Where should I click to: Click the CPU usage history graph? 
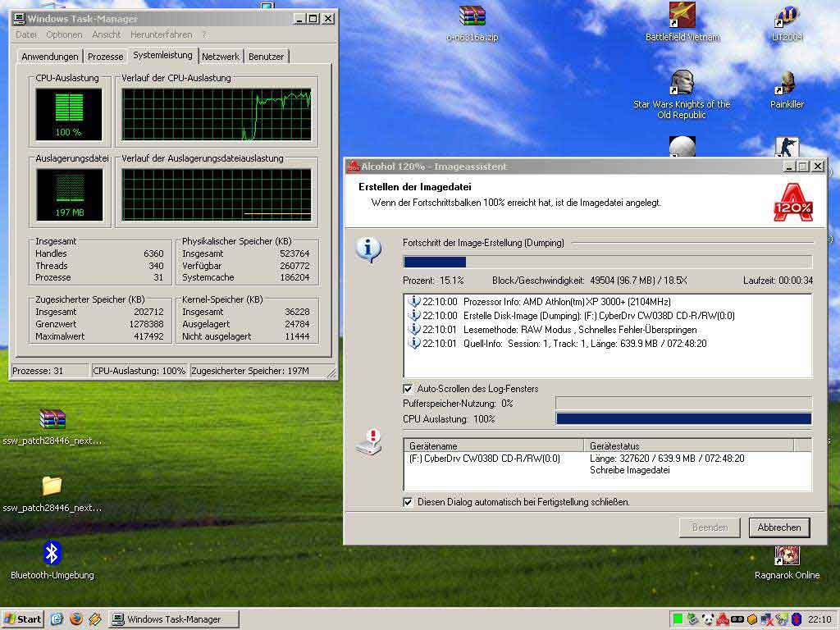click(x=217, y=114)
